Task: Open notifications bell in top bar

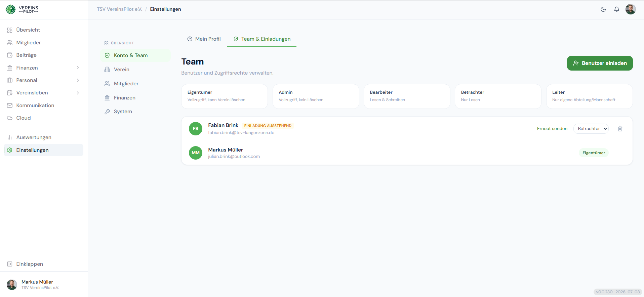Action: (617, 9)
